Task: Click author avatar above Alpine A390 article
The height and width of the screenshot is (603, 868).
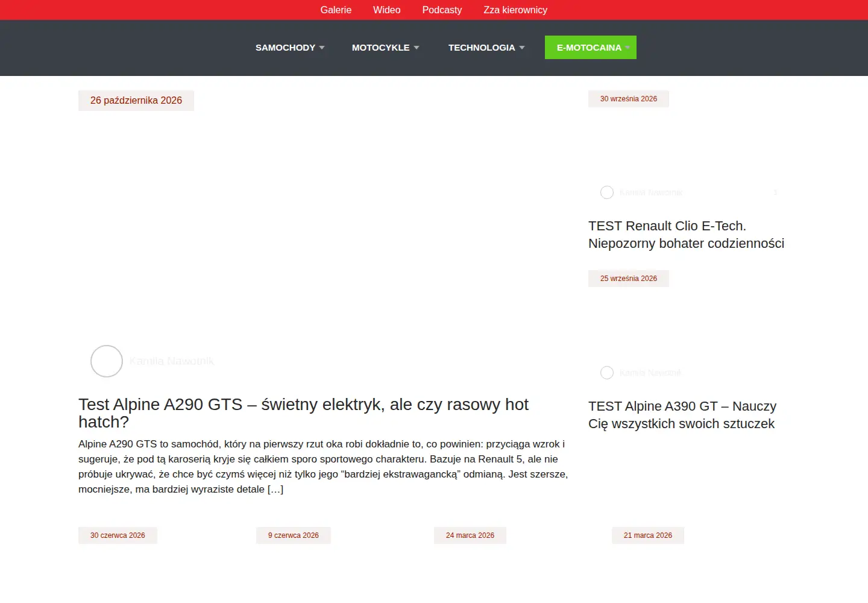Action: 607,373
